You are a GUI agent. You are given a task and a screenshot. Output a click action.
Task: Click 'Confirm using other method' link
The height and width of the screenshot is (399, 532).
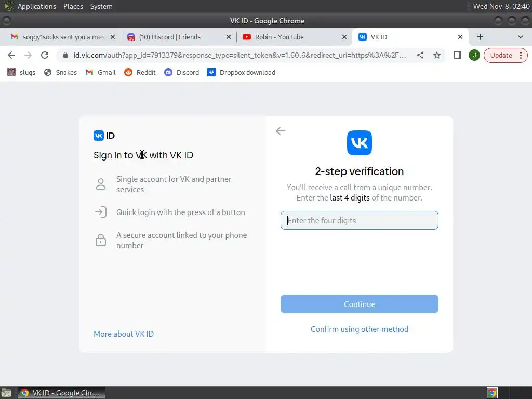click(x=360, y=329)
